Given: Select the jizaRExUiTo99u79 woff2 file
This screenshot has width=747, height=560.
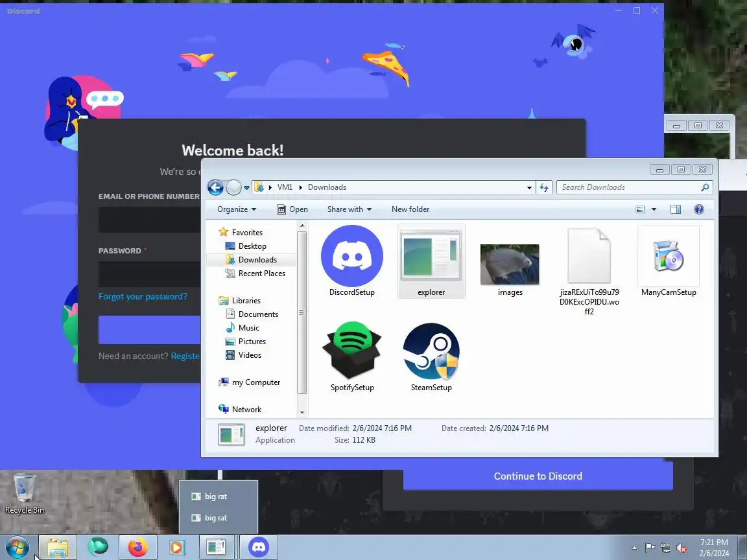Looking at the screenshot, I should click(x=589, y=256).
